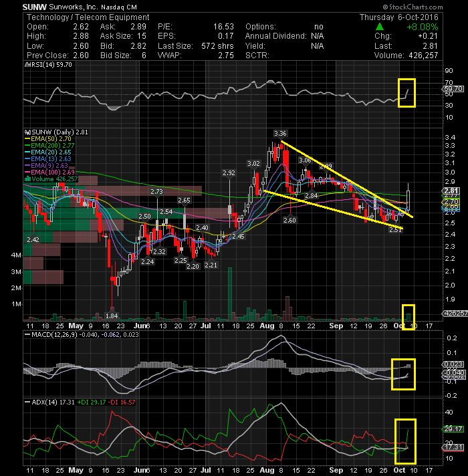Click the Prev Close label
The image size is (468, 476).
click(47, 55)
